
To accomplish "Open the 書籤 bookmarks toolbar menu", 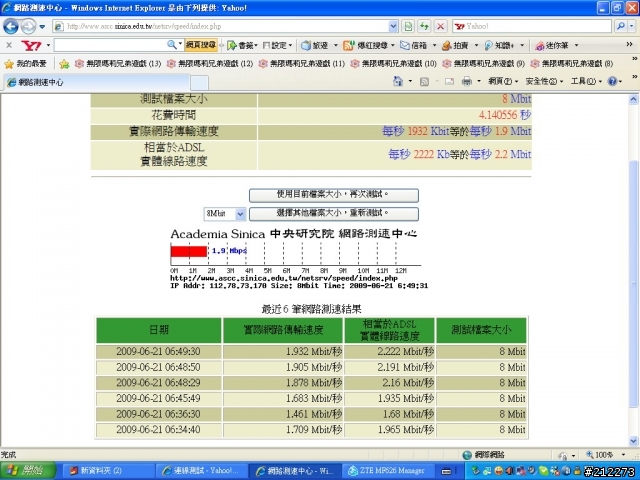I will click(242, 45).
